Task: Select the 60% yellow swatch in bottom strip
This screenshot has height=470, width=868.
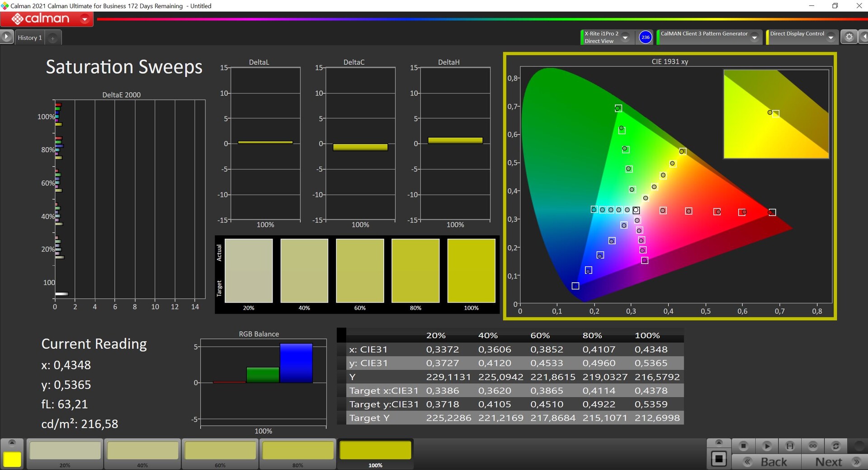Action: pyautogui.click(x=220, y=453)
